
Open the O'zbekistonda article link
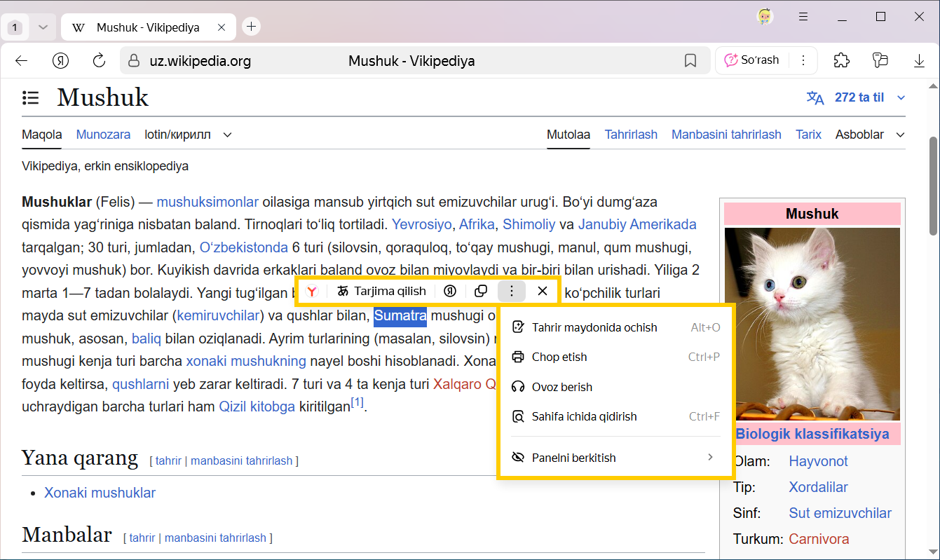point(243,247)
